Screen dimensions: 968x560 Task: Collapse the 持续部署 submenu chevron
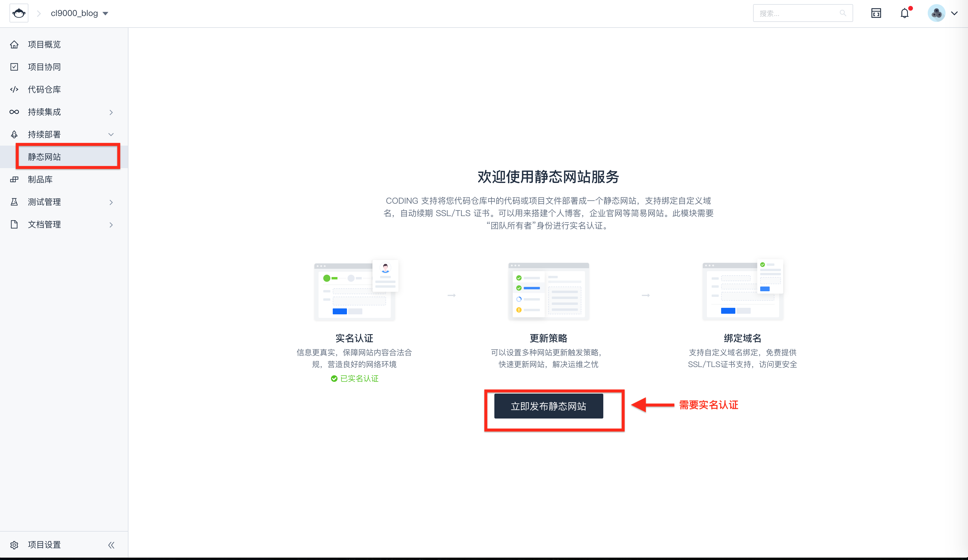(111, 134)
